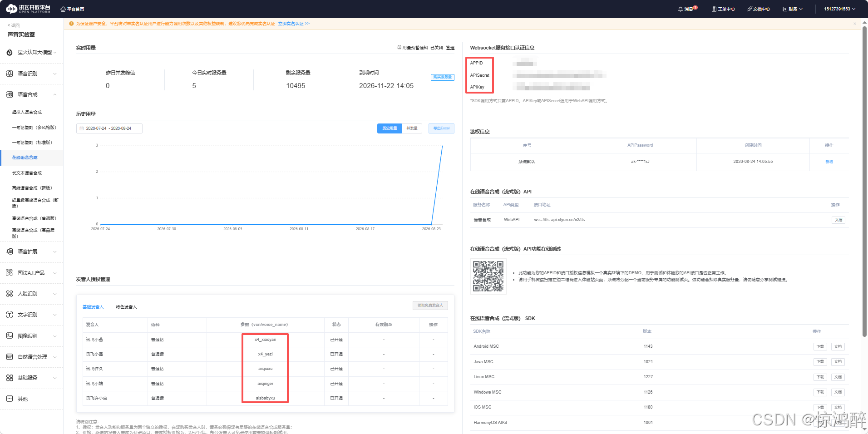Click the aisjiuxu voice parameter cell
This screenshot has height=434, width=868.
[265, 369]
